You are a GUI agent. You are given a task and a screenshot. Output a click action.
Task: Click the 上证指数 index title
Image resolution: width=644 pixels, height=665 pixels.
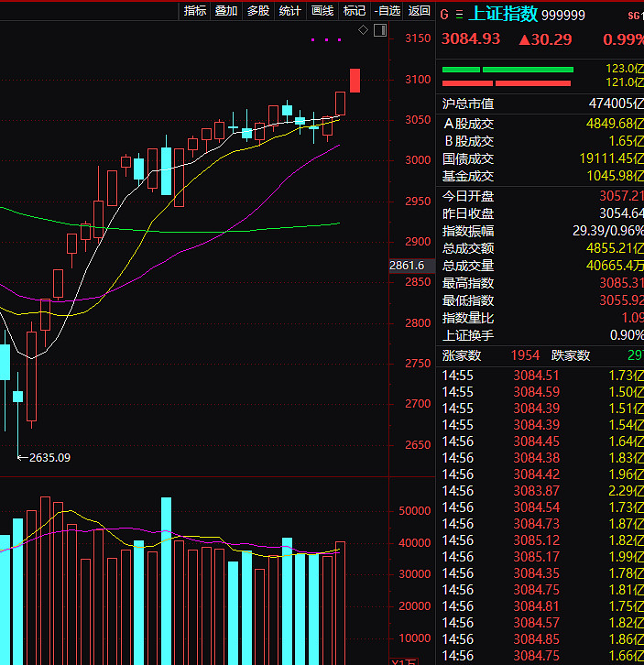(503, 14)
